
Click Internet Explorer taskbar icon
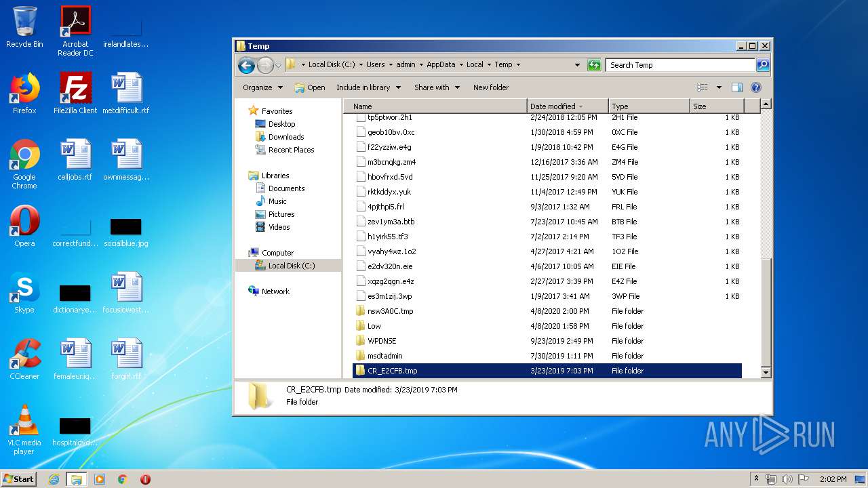54,479
